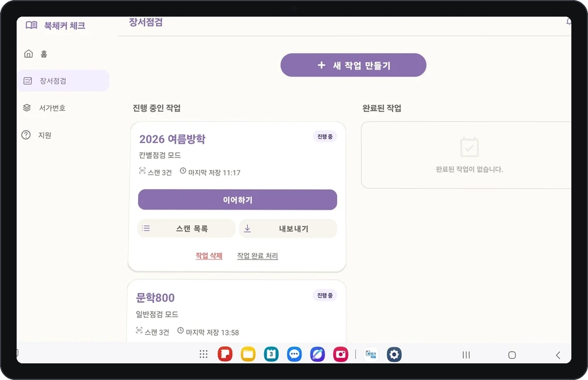Open the pink Camera app icon
The image size is (588, 380).
tap(341, 355)
